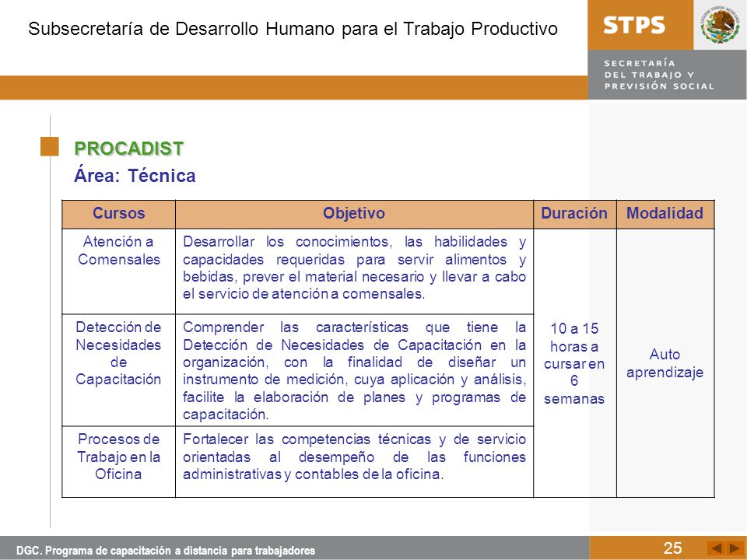The width and height of the screenshot is (747, 560).
Task: Go to the next slide arrow
Action: [x=735, y=548]
